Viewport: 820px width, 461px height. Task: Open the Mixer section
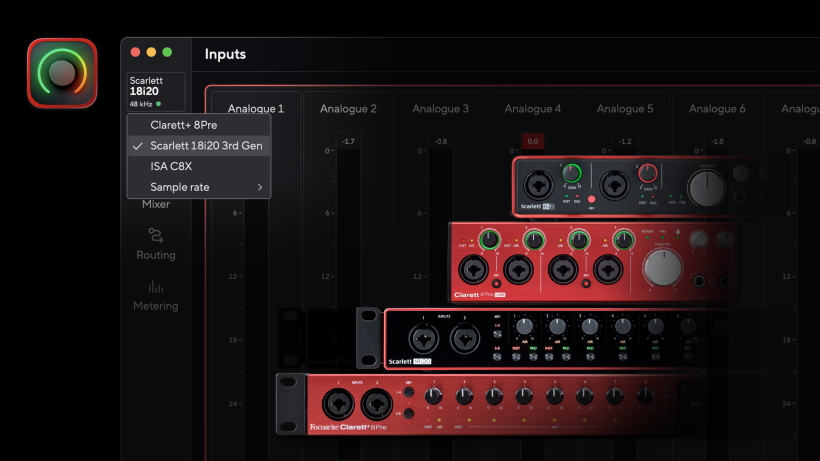point(156,204)
